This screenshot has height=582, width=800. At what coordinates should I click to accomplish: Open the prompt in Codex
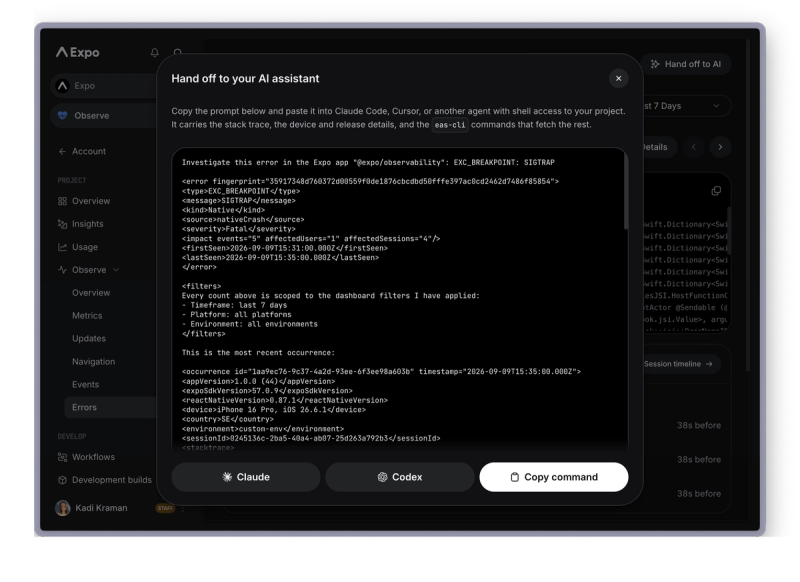point(400,477)
